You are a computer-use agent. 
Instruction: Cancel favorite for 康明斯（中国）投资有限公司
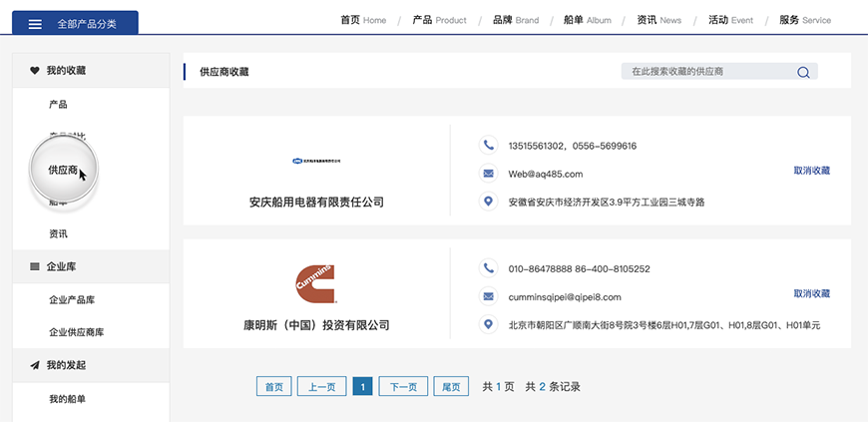pyautogui.click(x=811, y=293)
